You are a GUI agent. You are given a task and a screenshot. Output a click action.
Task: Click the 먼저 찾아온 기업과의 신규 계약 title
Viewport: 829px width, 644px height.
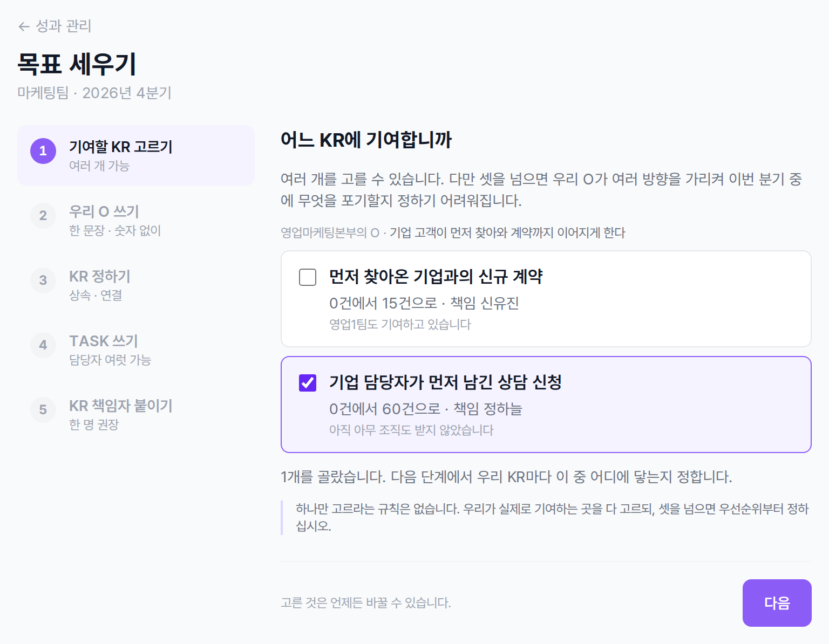click(436, 277)
